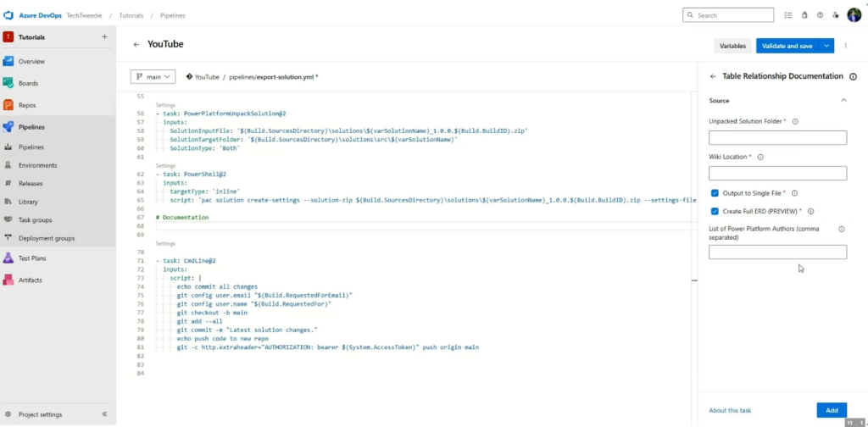The image size is (868, 427).
Task: Click the Power Platform Authors field
Action: (x=778, y=252)
